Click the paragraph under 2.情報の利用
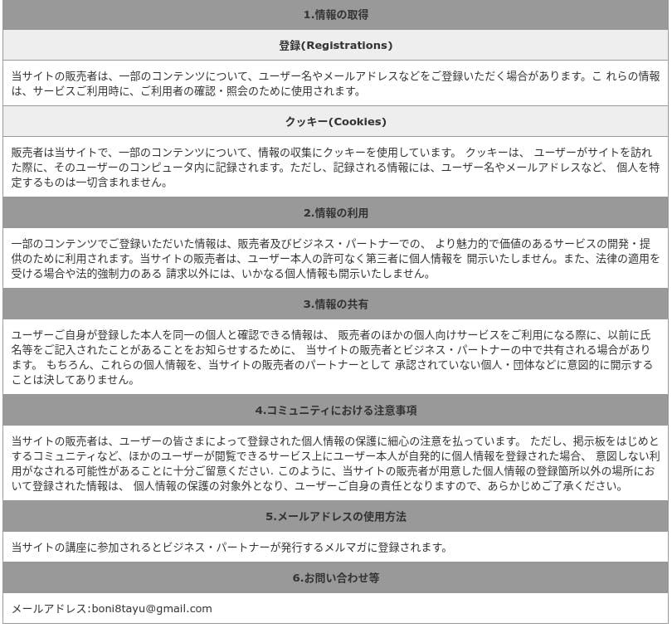 (335, 259)
